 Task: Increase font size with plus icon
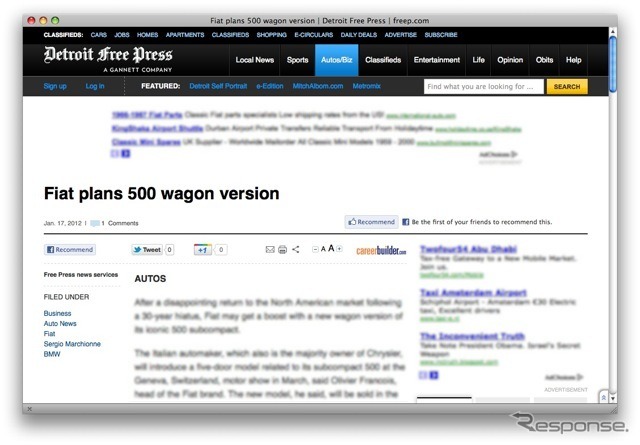click(x=339, y=249)
